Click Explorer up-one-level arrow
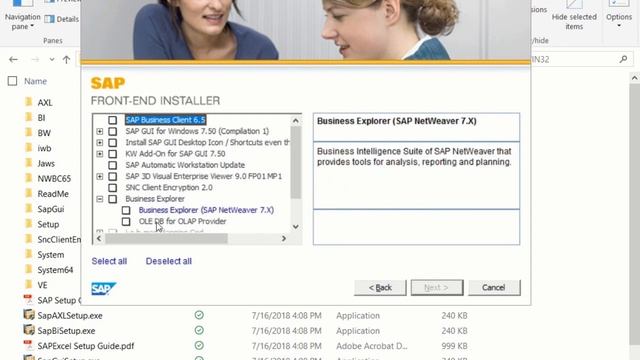640x360 pixels. pos(67,60)
